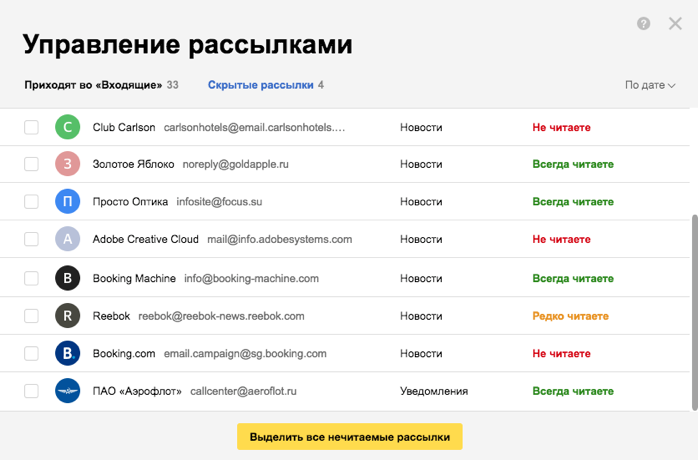The height and width of the screenshot is (460, 698).
Task: Click the Club Carlson sender name
Action: tap(124, 127)
